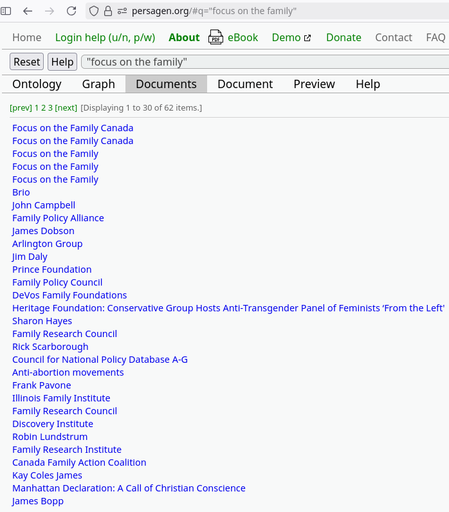449x512 pixels.
Task: Go to results page 3
Action: tap(50, 108)
